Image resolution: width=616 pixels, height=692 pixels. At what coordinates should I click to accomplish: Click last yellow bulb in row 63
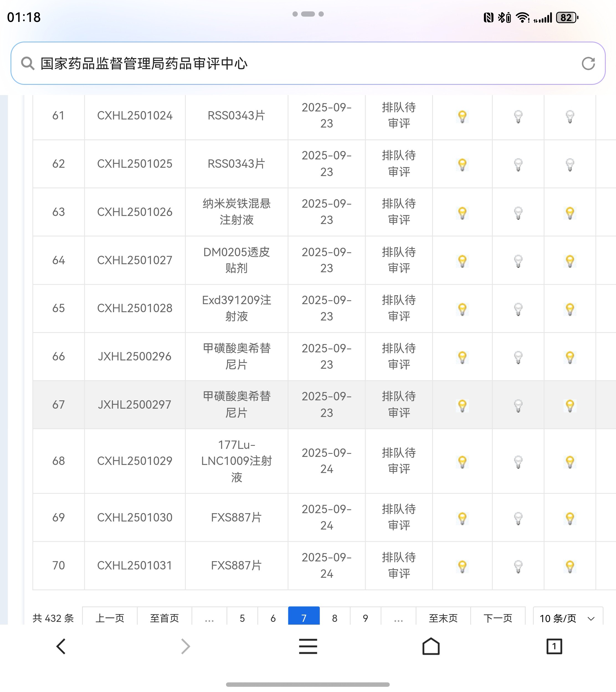(x=570, y=213)
